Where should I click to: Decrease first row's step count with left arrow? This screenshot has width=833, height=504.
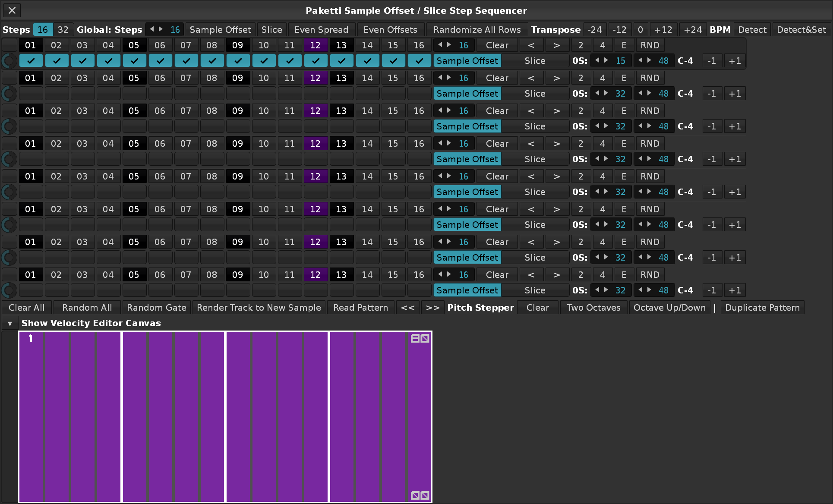tap(440, 45)
